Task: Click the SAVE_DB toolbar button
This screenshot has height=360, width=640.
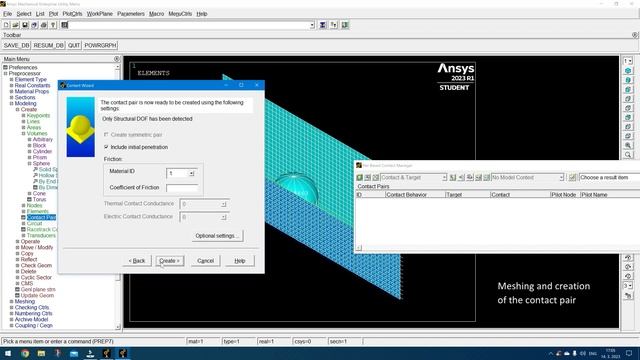Action: 16,45
